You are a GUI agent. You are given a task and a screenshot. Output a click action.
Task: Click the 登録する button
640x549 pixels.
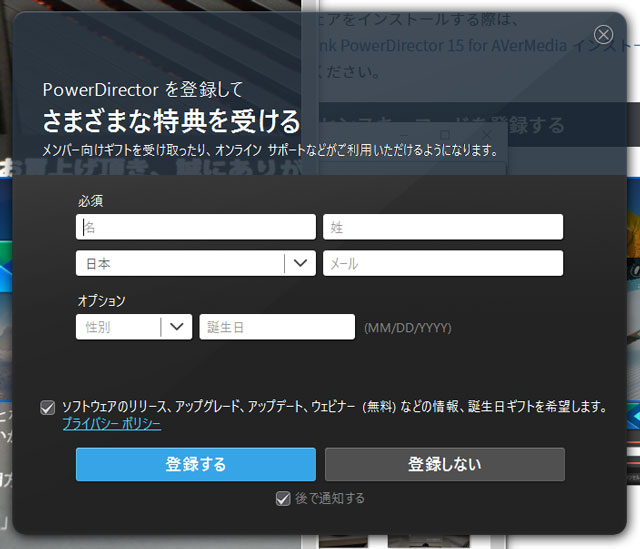[x=196, y=465]
